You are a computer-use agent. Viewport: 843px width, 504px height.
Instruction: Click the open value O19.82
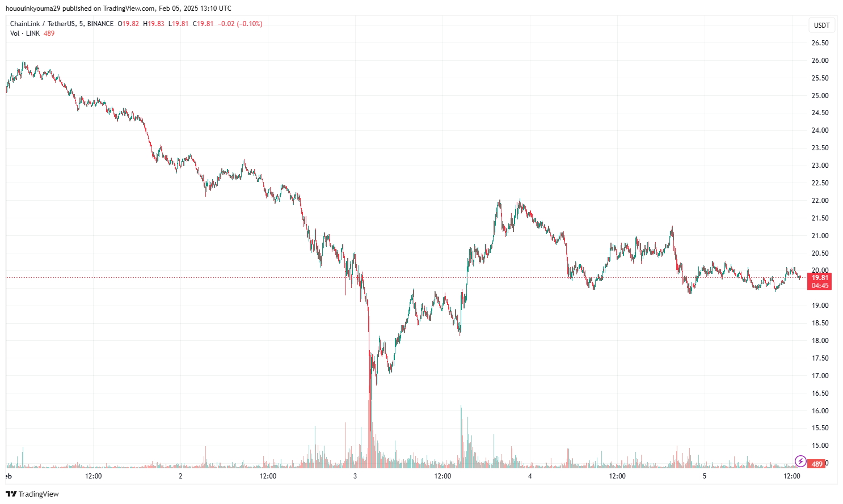pyautogui.click(x=128, y=24)
